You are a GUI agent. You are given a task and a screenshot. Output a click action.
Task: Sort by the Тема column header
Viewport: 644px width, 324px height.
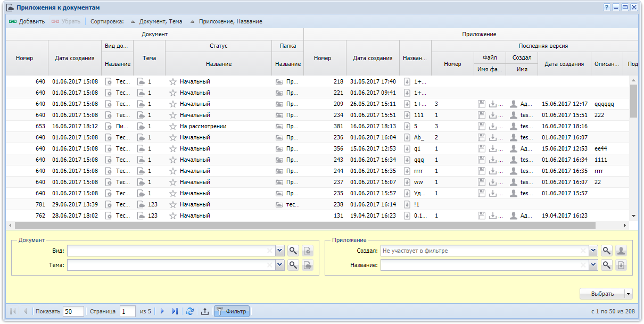pyautogui.click(x=150, y=58)
